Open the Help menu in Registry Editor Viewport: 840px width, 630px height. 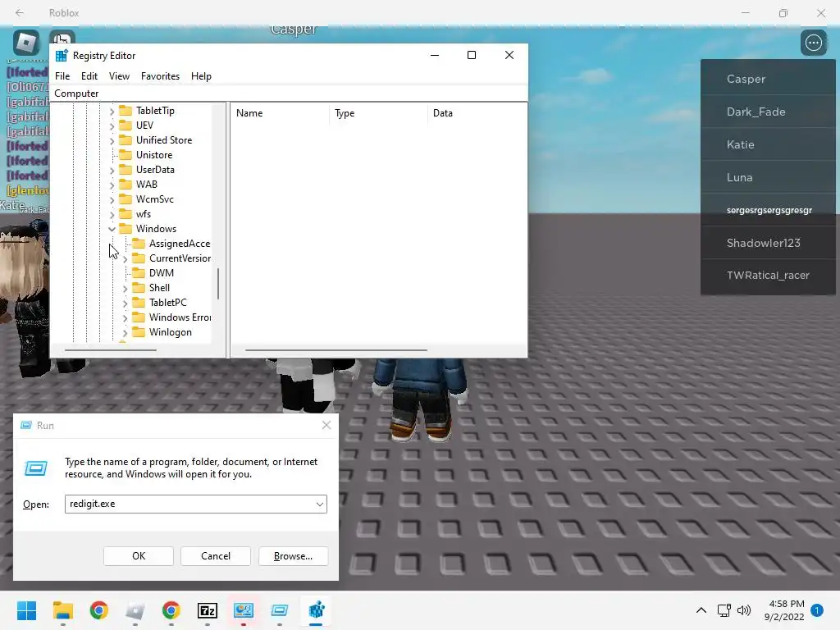tap(202, 76)
